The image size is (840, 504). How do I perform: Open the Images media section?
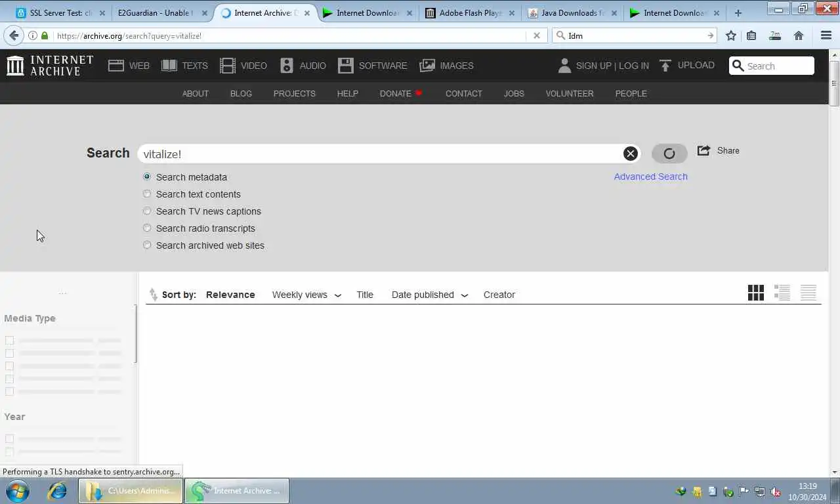tap(446, 66)
